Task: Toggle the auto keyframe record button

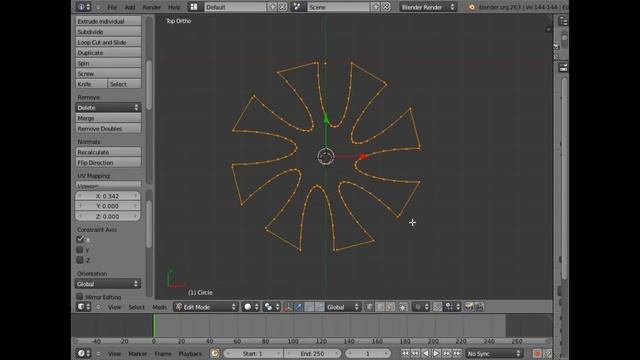Action: (x=537, y=353)
